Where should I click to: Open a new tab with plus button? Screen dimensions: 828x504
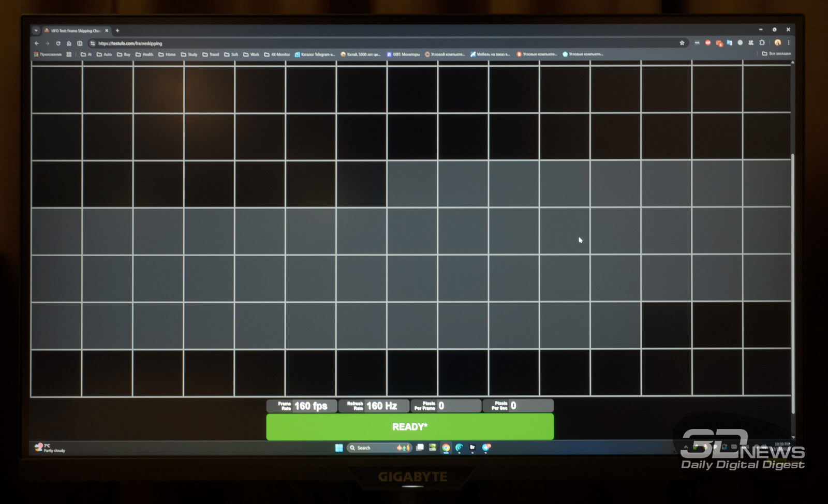[117, 31]
